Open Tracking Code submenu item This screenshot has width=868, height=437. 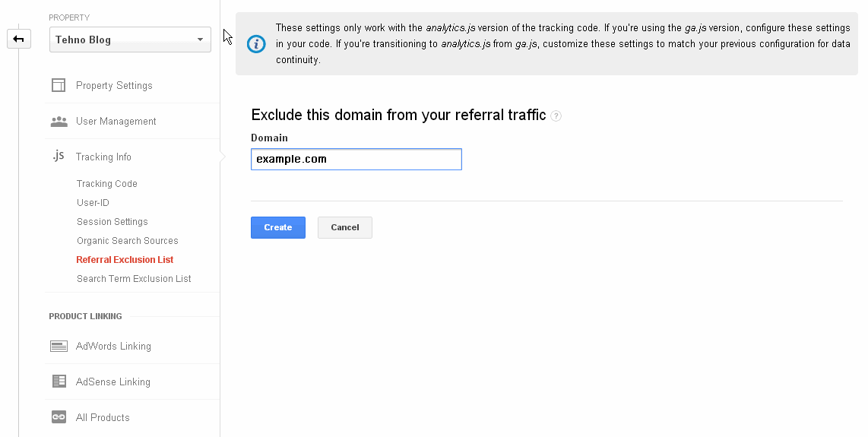pos(107,184)
